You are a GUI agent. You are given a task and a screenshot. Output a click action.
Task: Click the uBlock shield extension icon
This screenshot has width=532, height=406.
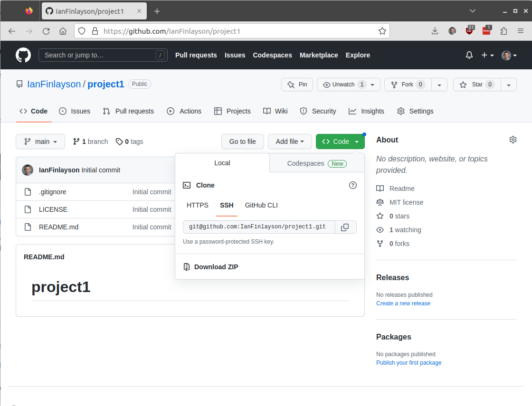pos(470,30)
